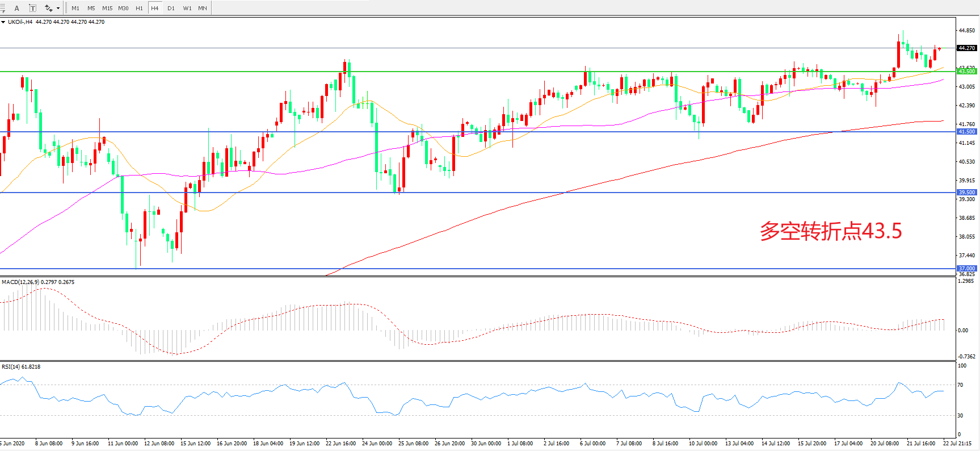Select the H1 timeframe button

point(139,8)
